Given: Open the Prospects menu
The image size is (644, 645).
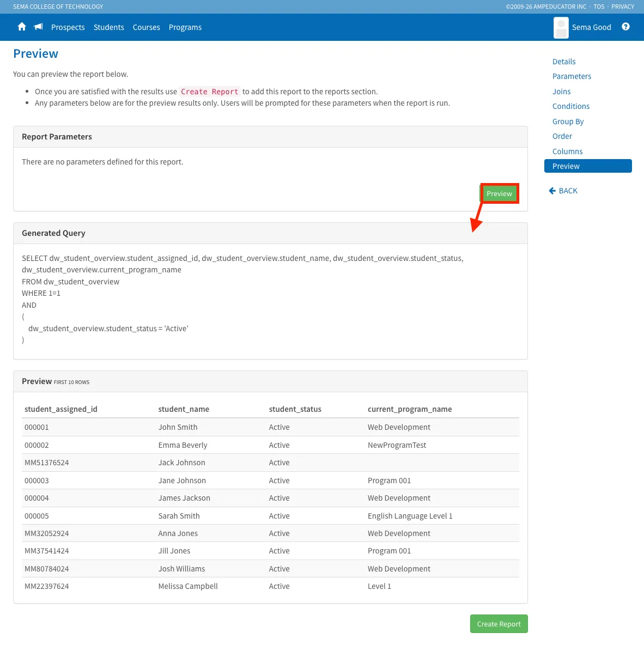Looking at the screenshot, I should point(68,27).
